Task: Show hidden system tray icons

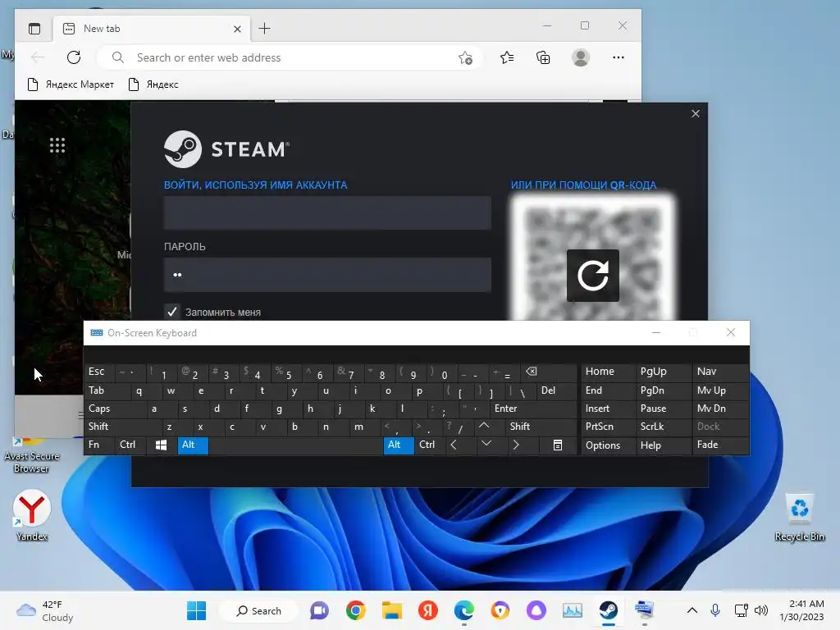Action: [x=692, y=610]
